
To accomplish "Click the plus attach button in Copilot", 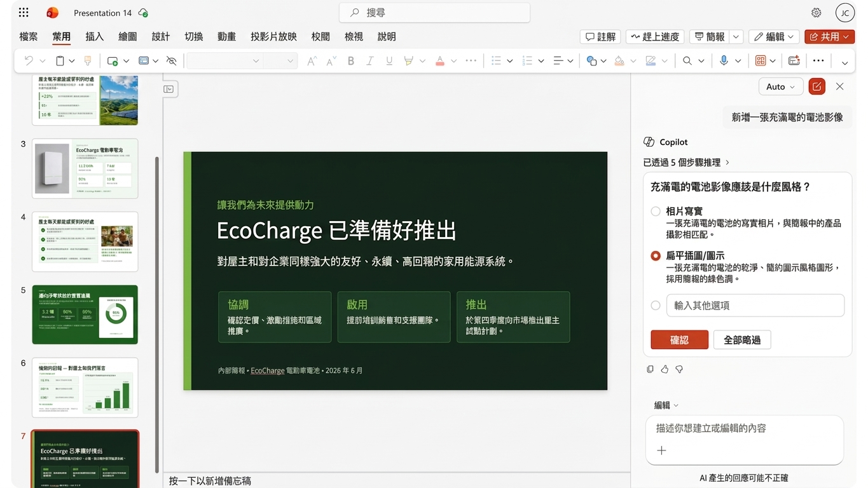I will [661, 451].
